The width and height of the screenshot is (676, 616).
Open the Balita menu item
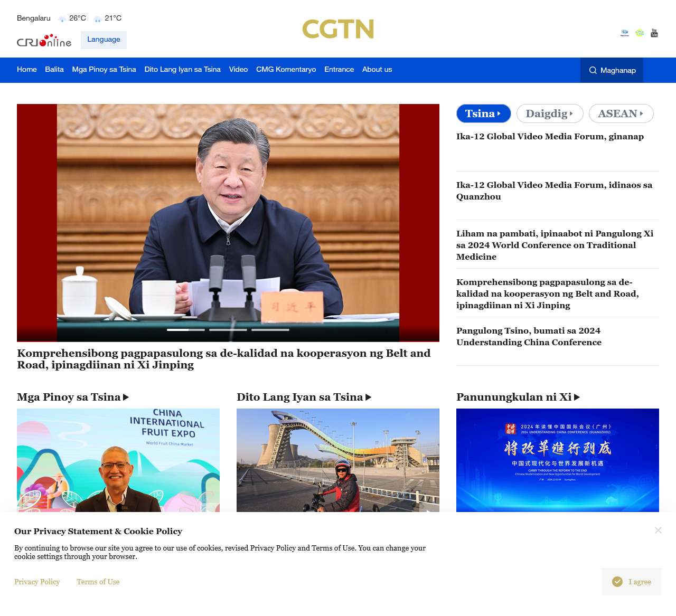tap(54, 70)
